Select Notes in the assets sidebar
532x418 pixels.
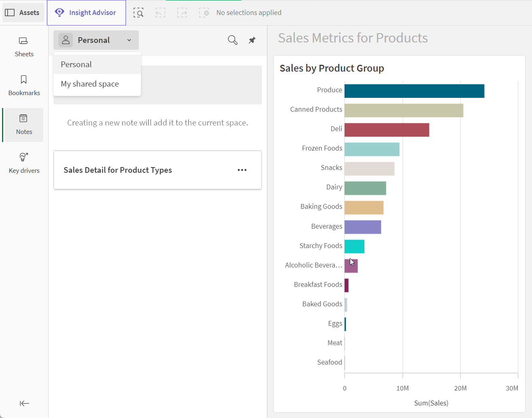(24, 125)
